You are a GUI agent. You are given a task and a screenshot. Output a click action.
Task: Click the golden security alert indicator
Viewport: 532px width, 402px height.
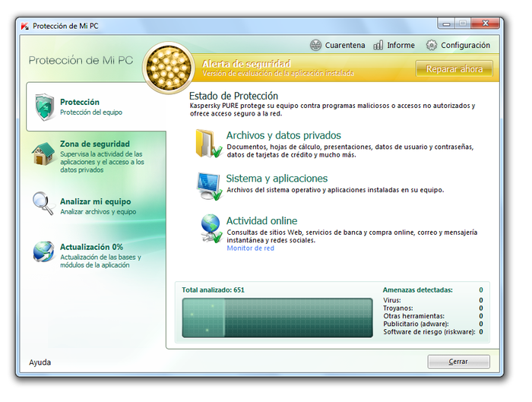click(169, 68)
